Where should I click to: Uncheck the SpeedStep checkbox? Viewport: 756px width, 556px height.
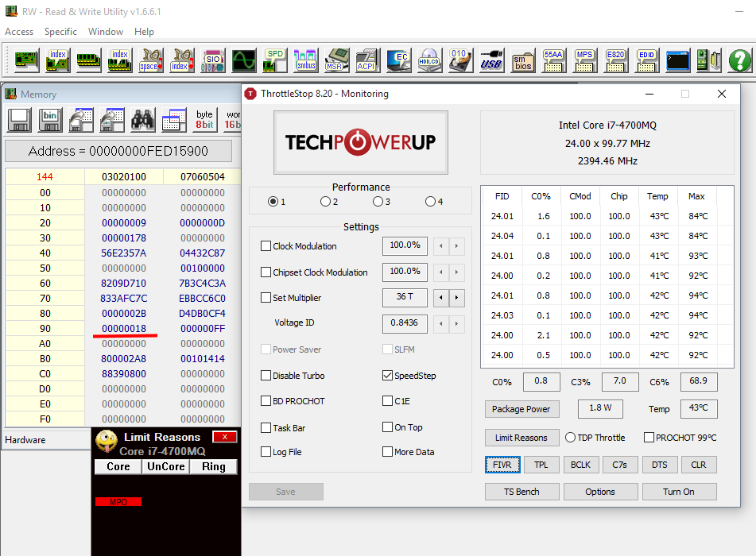pyautogui.click(x=388, y=376)
